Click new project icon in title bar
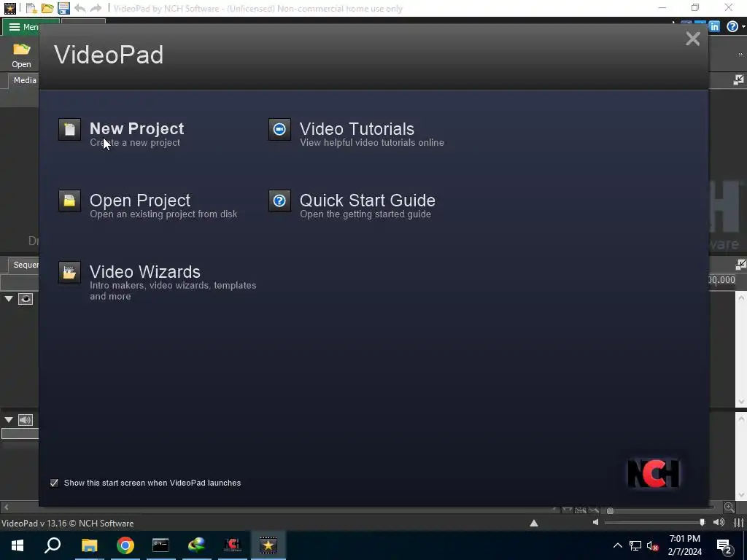 pos(31,8)
